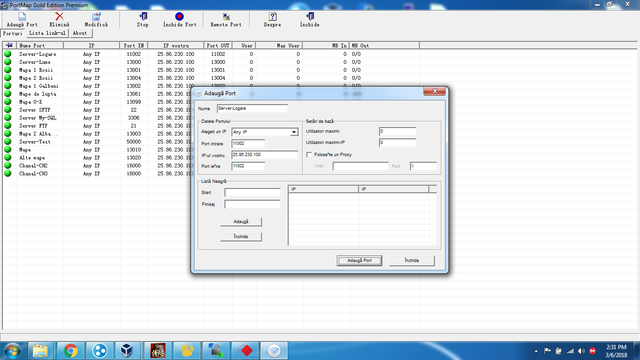Click the IP-ul vostru input field
This screenshot has width=640, height=360.
(264, 155)
